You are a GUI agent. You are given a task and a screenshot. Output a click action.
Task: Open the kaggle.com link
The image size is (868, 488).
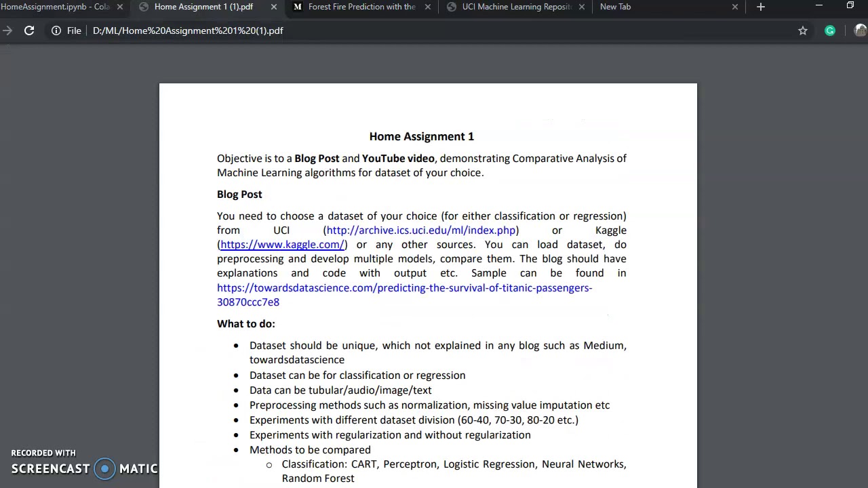(282, 245)
